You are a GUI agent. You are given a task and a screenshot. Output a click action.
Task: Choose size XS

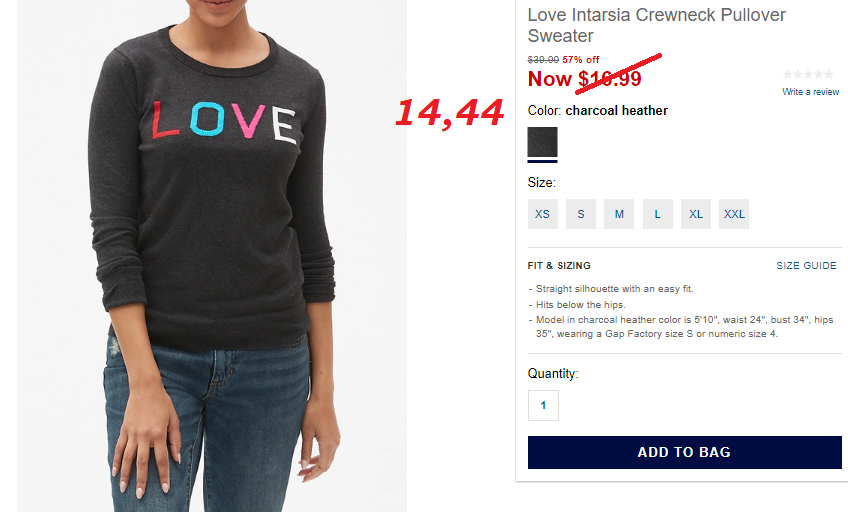click(542, 214)
